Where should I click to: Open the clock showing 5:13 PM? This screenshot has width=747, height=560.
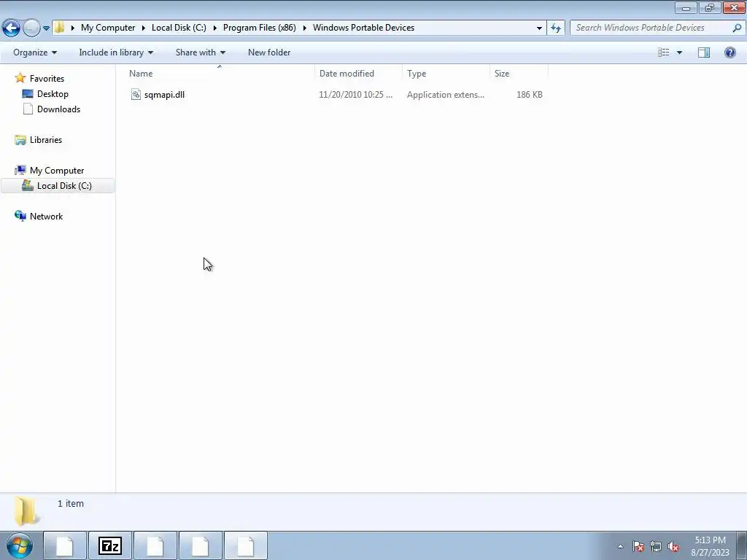click(x=710, y=546)
